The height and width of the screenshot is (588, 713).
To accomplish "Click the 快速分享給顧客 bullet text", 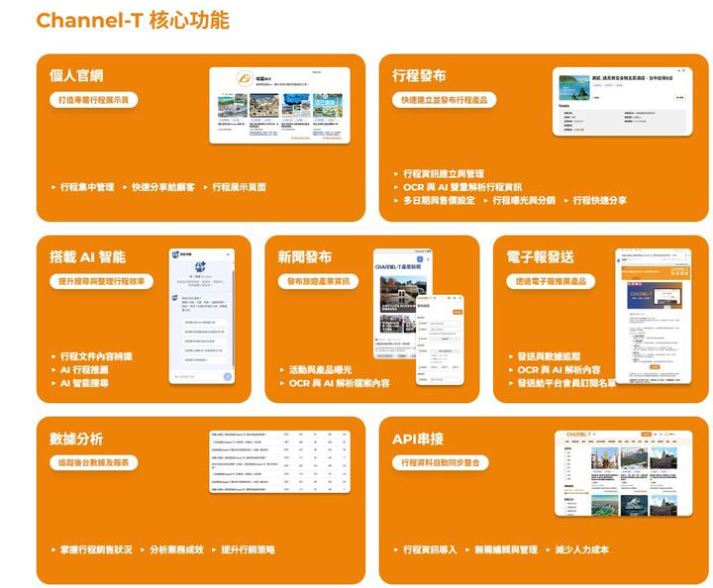I will [x=162, y=187].
